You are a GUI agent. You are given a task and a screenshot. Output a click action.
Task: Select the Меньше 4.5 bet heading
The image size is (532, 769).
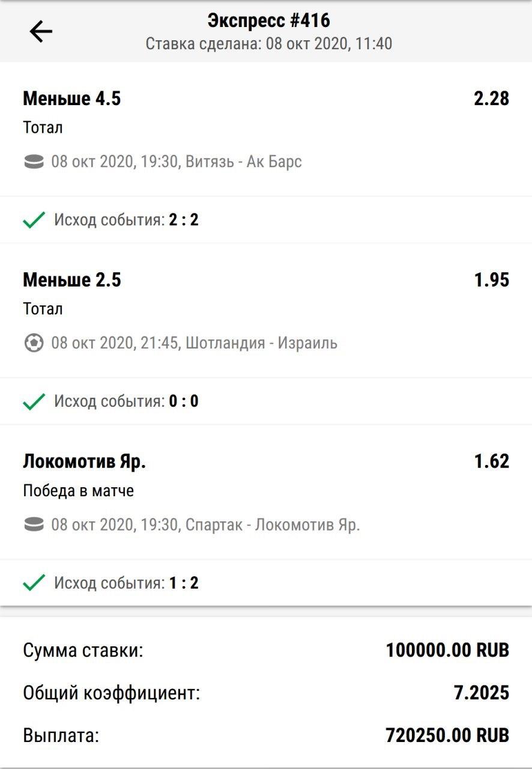pos(72,99)
